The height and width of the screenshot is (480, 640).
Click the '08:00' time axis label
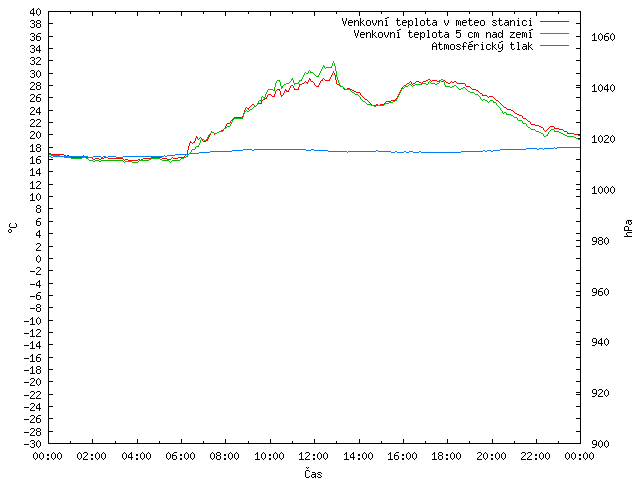click(x=224, y=456)
